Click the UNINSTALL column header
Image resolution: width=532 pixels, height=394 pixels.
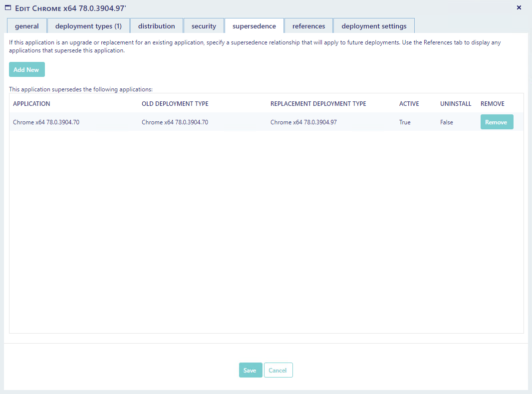click(x=455, y=104)
